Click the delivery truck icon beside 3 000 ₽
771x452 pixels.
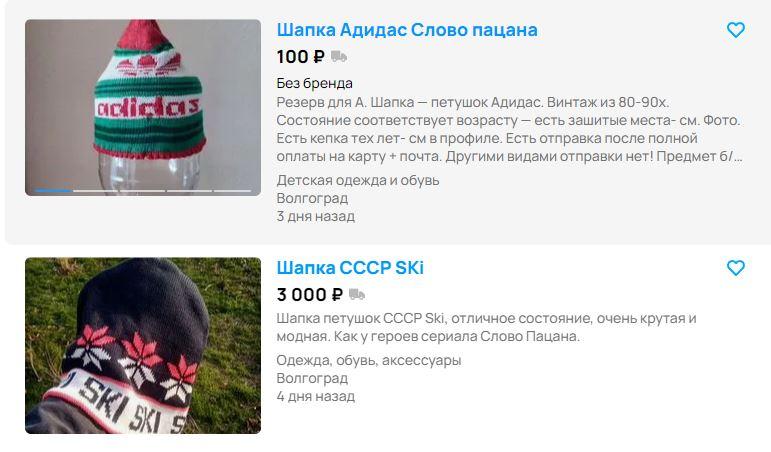356,295
